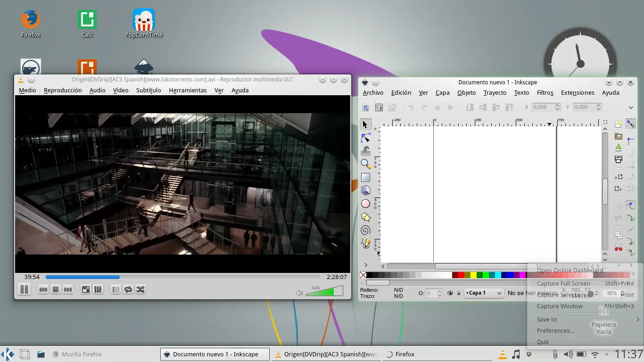Screen dimensions: 644x362
Task: Toggle the lock of layer Capa 1
Action: 458,293
